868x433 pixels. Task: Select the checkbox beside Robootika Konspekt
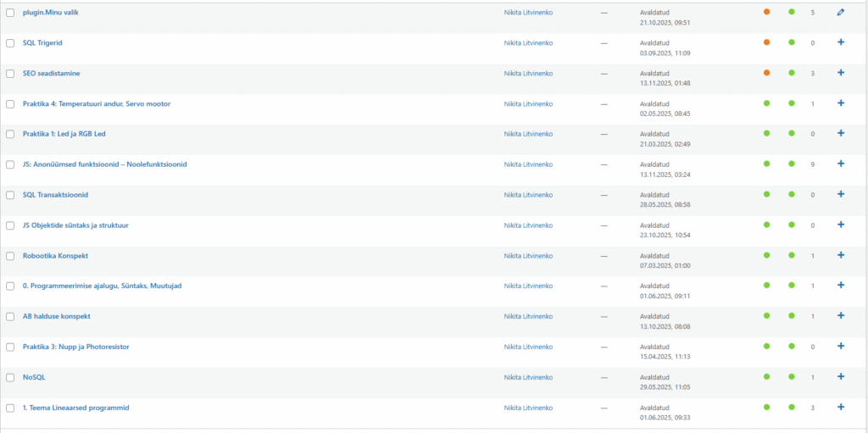(10, 256)
